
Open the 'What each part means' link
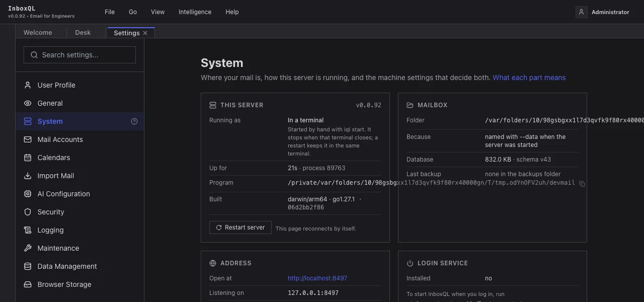(x=529, y=78)
